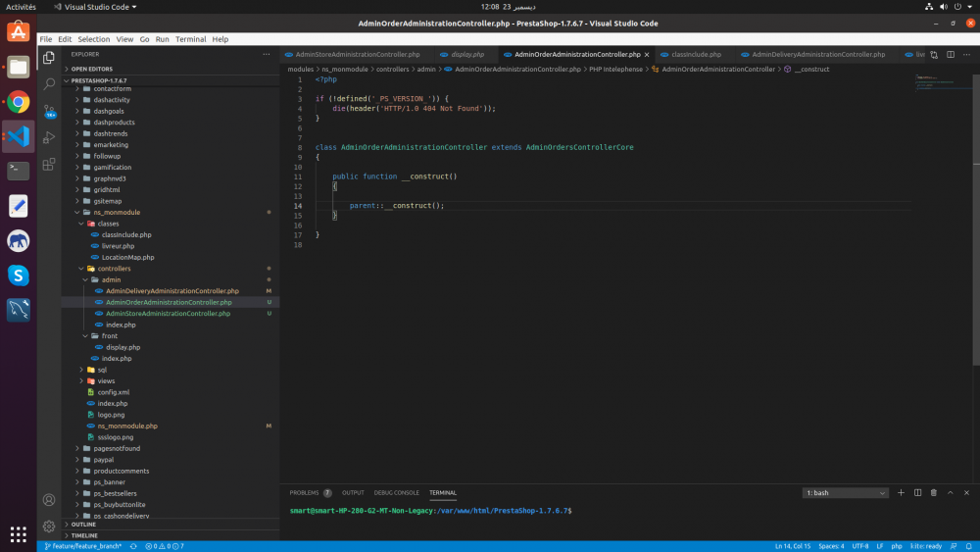Open the Search view in activity bar
980x552 pixels.
(49, 85)
